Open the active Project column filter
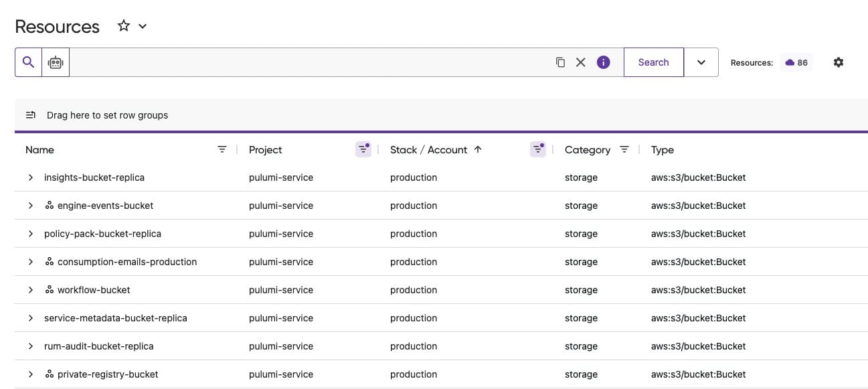868x389 pixels. point(363,149)
